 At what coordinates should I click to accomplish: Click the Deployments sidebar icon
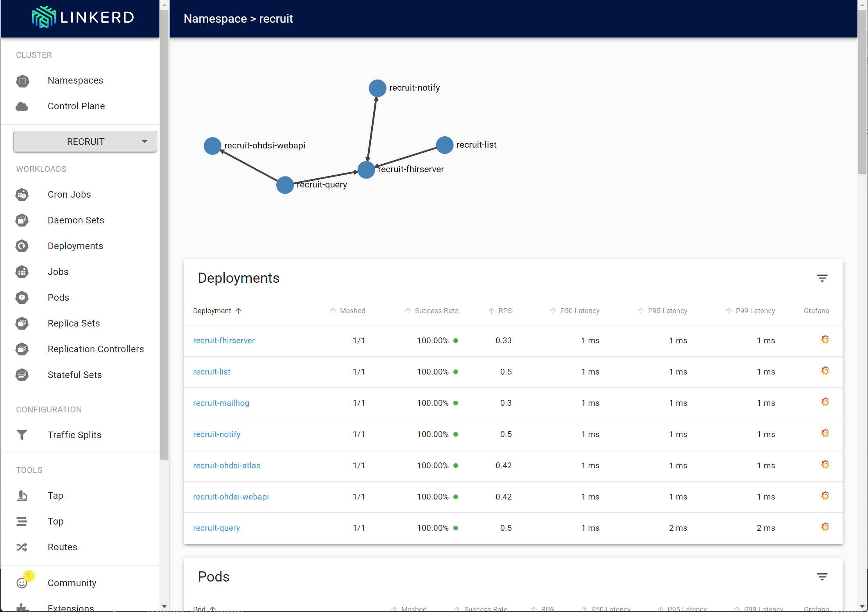coord(22,246)
